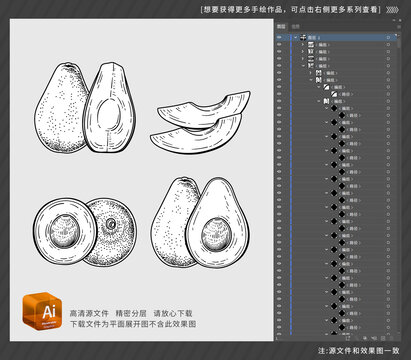Target circle of the first group under 图层 1

388,45
